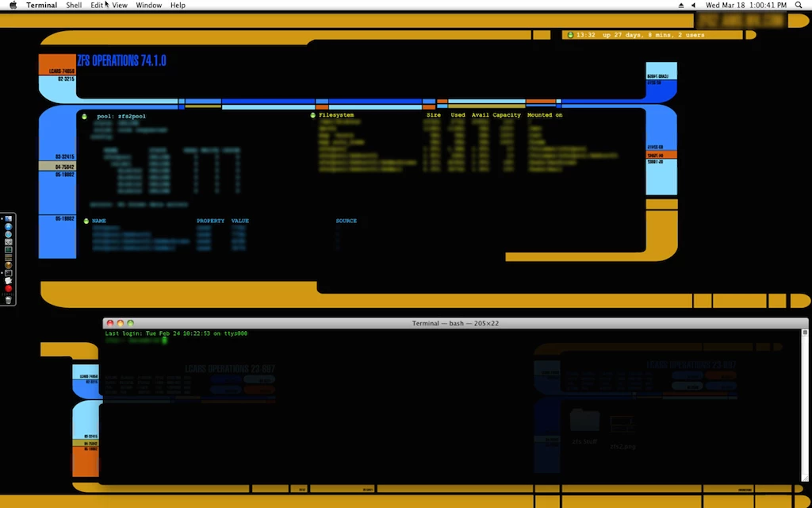Click the pool: zfs2pool label
The height and width of the screenshot is (508, 812).
point(121,116)
